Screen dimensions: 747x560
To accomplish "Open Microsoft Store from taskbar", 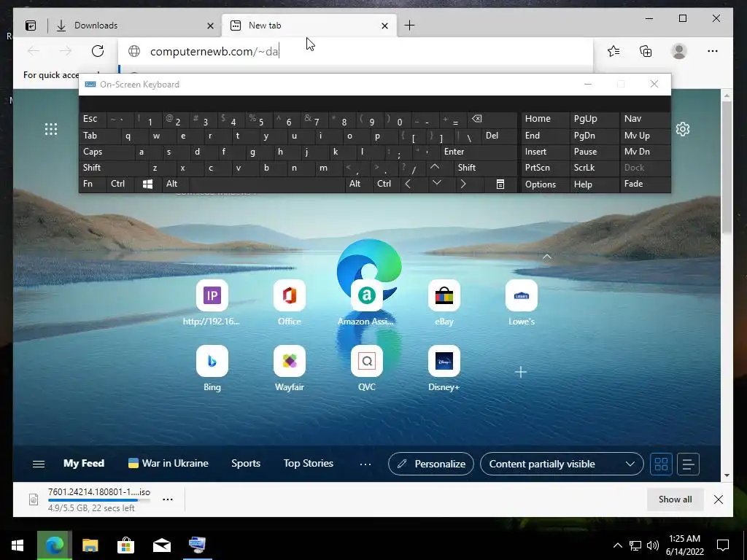I will pos(125,545).
